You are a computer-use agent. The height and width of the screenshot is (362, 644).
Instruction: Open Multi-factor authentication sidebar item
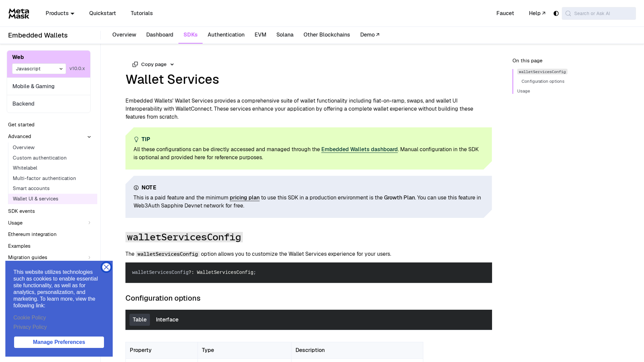44,178
